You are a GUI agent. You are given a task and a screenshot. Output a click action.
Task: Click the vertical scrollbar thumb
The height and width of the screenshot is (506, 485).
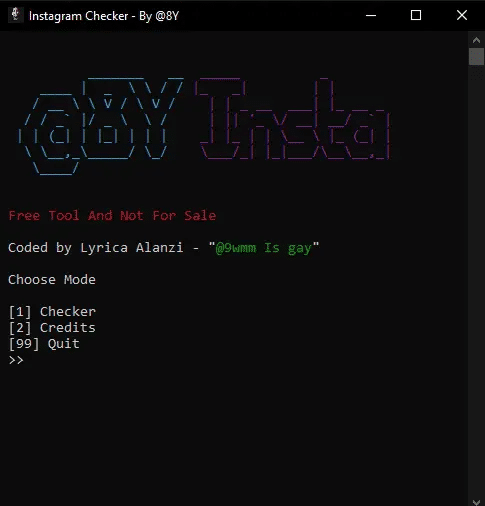tap(476, 56)
